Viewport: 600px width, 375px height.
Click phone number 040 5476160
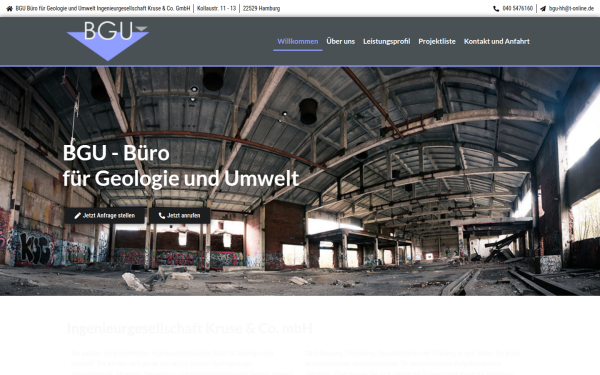(518, 8)
